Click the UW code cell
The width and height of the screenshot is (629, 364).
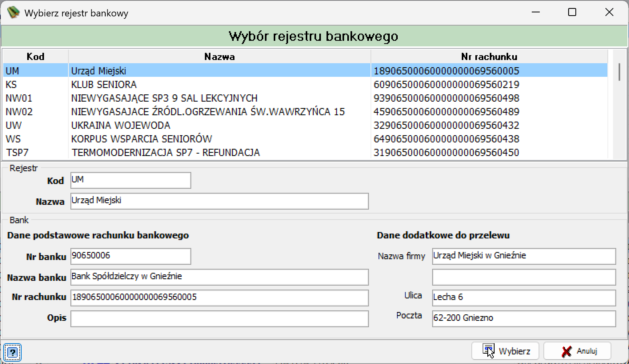(14, 125)
